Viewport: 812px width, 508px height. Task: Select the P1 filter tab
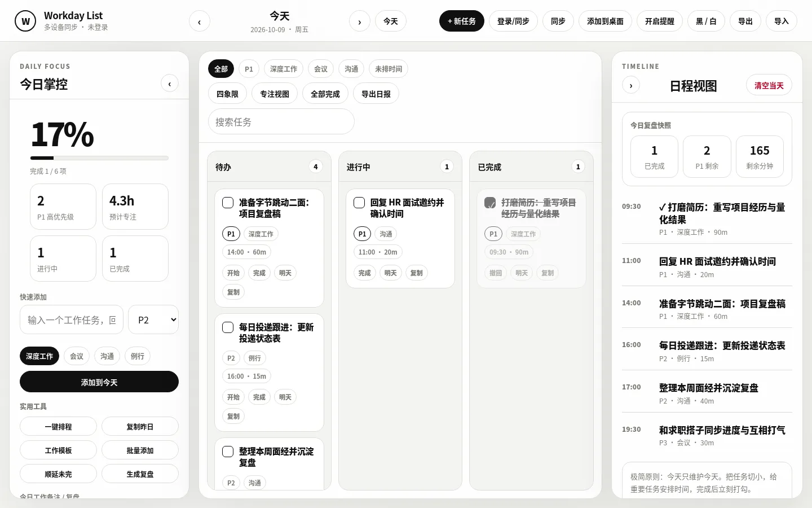[249, 69]
